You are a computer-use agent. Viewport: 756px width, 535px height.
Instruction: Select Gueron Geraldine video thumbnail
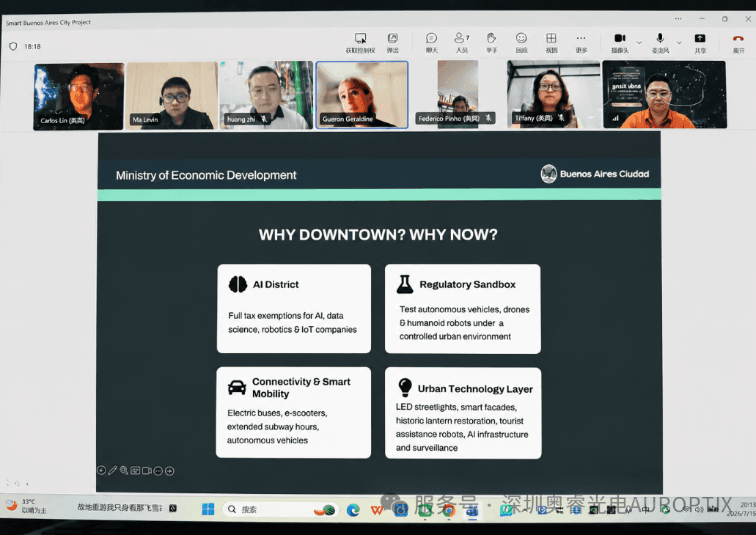click(362, 95)
